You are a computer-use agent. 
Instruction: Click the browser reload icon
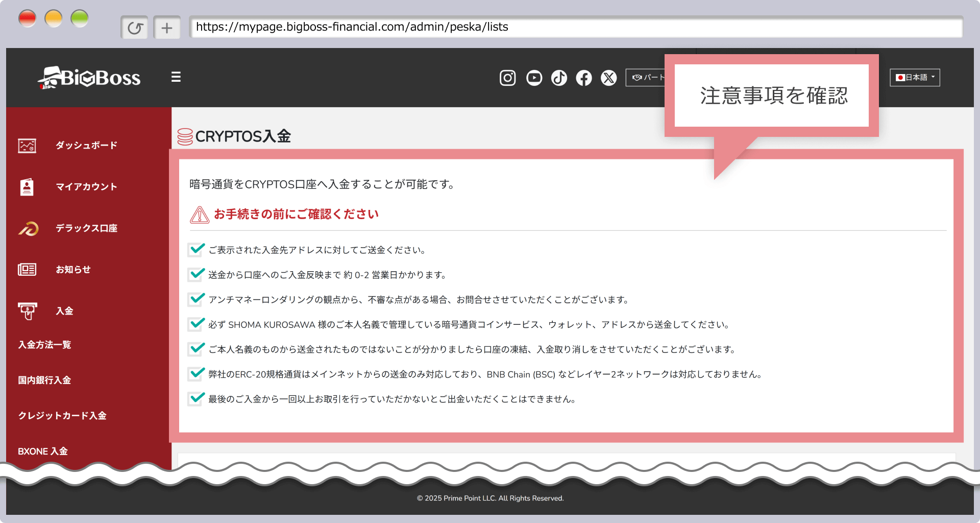point(135,28)
